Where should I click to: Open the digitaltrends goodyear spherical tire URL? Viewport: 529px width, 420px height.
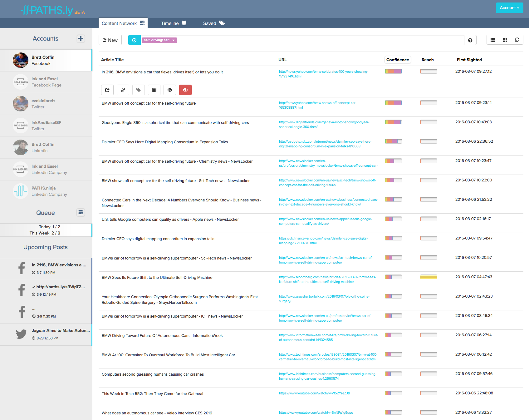[324, 124]
